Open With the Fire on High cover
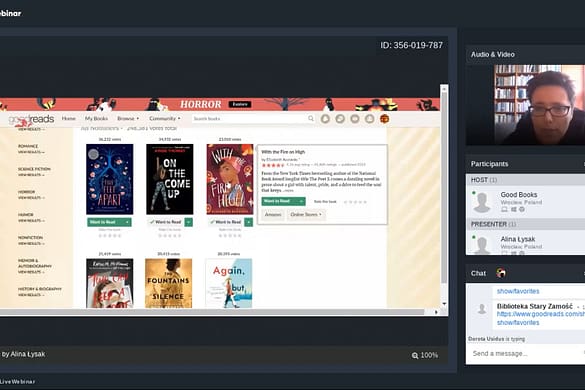Screen dimensions: 585x390 point(230,179)
